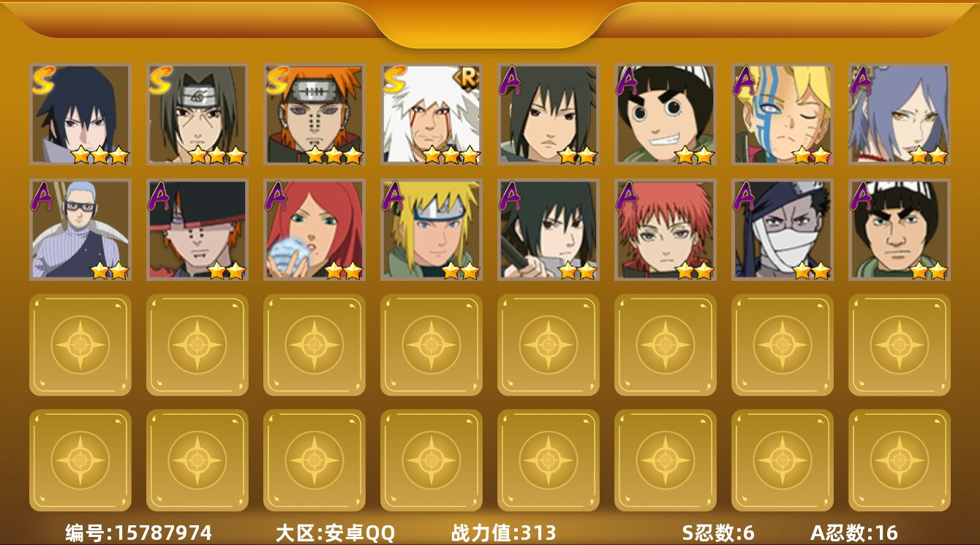This screenshot has height=545, width=980.
Task: Pick the S-rank Sasuke with purple collar
Action: [80, 114]
